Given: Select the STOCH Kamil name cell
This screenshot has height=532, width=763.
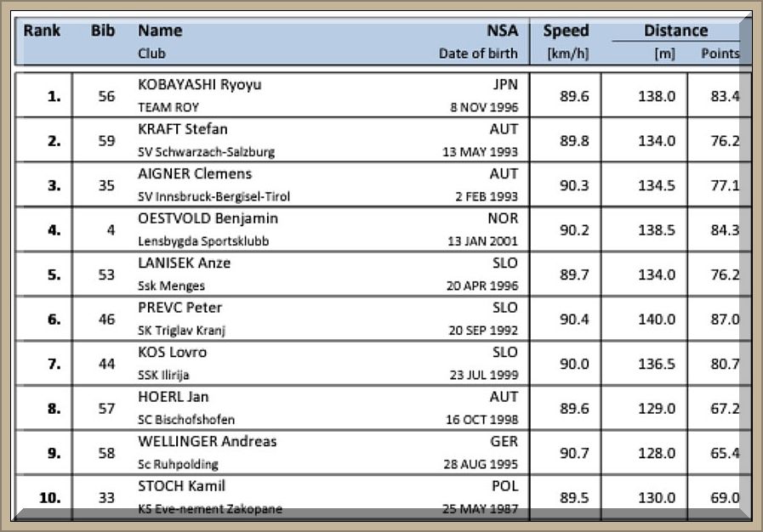Looking at the screenshot, I should click(x=181, y=486).
